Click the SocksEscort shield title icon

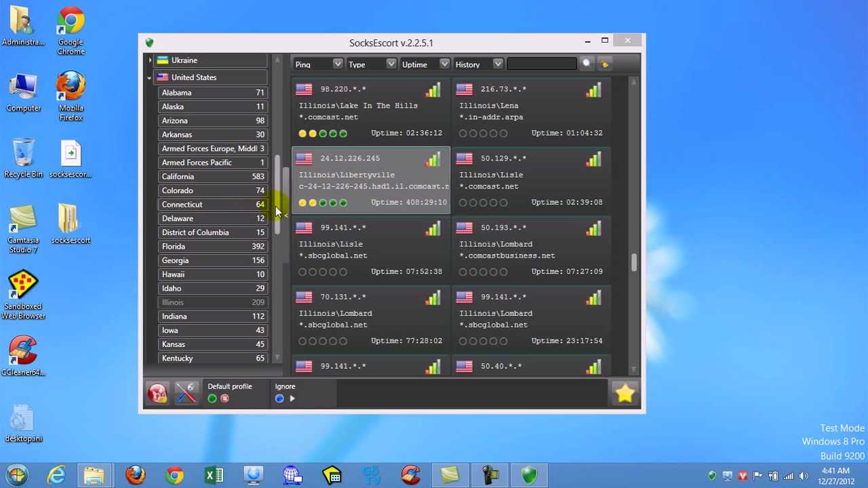[149, 43]
